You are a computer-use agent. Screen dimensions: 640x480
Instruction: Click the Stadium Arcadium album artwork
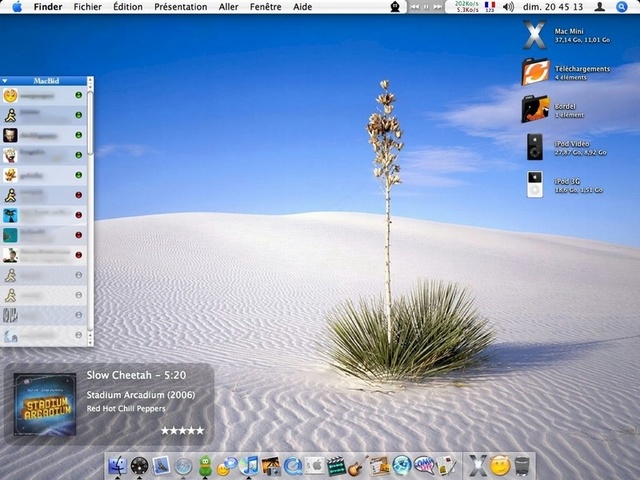[45, 404]
